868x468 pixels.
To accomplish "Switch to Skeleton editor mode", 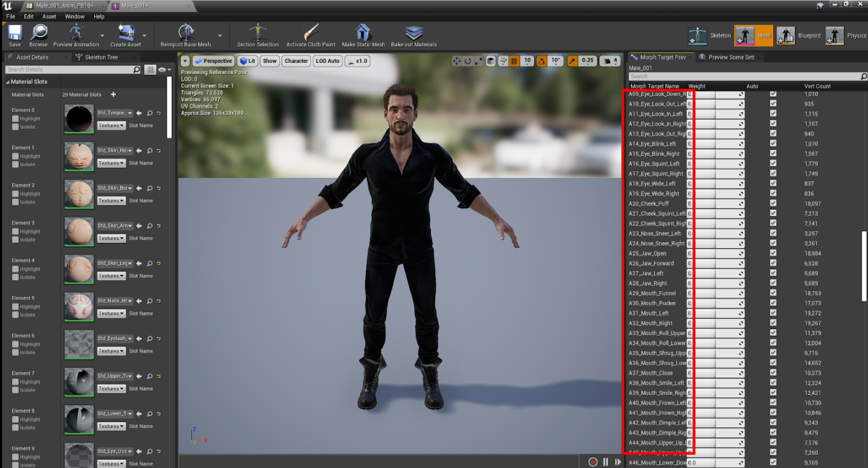I will click(710, 36).
